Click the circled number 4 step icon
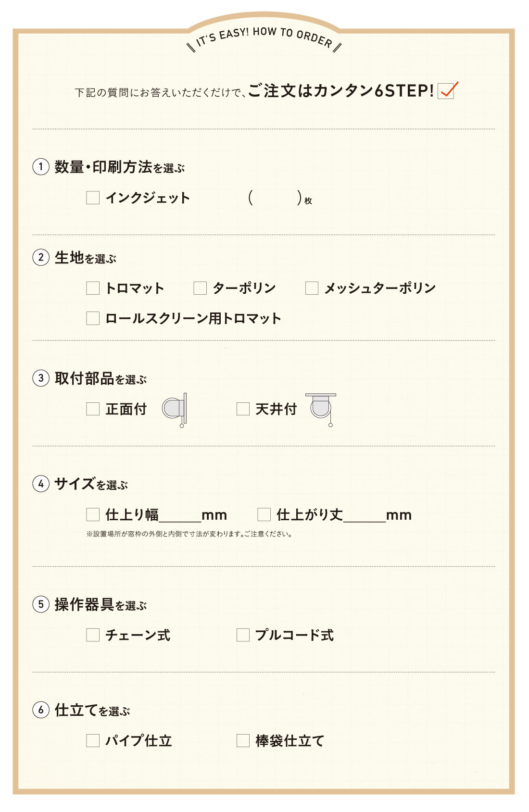The width and height of the screenshot is (529, 812). 41,483
